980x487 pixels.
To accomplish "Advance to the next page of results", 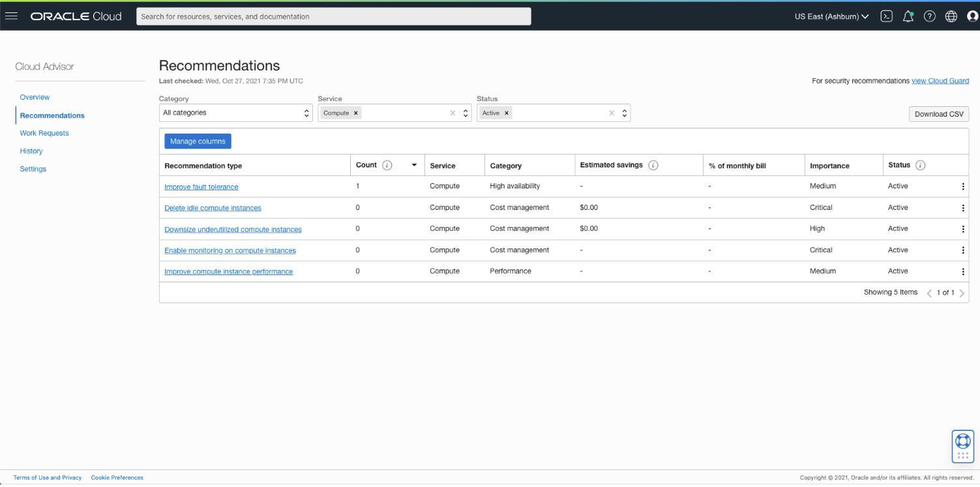I will coord(962,293).
